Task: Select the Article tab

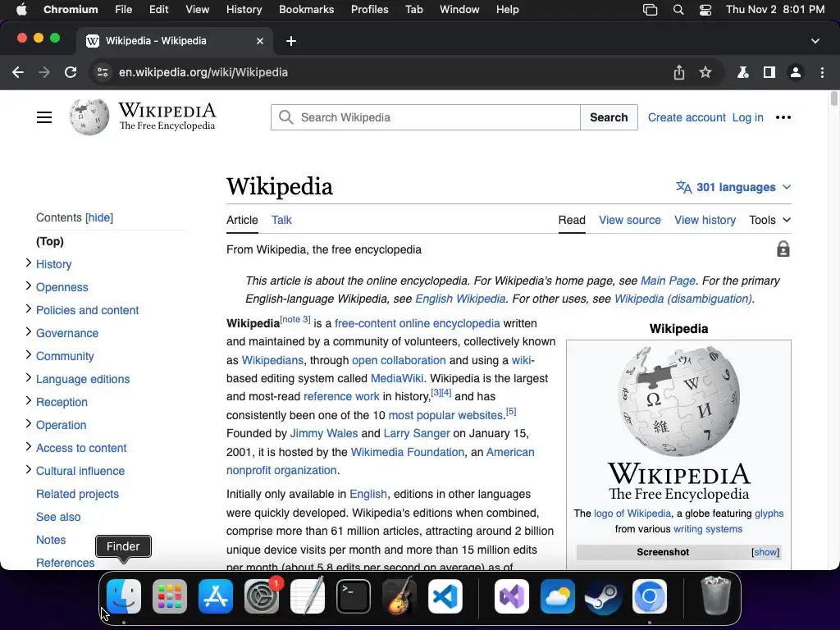Action: (x=242, y=220)
